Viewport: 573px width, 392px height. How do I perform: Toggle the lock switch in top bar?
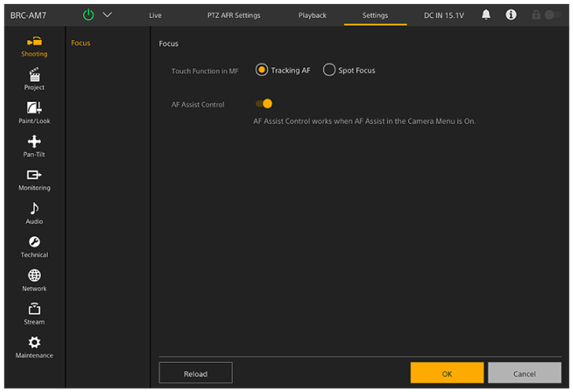tap(548, 15)
